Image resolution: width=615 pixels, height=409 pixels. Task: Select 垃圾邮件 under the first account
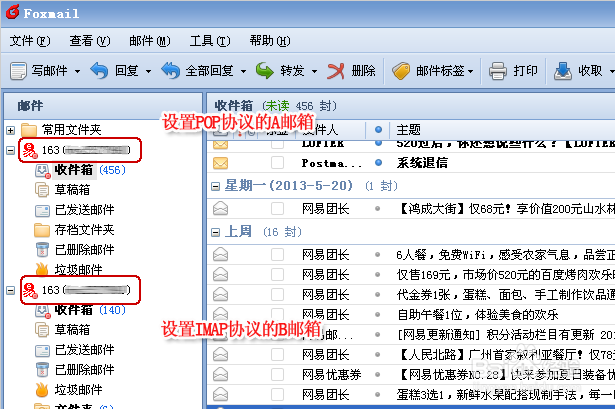click(78, 270)
